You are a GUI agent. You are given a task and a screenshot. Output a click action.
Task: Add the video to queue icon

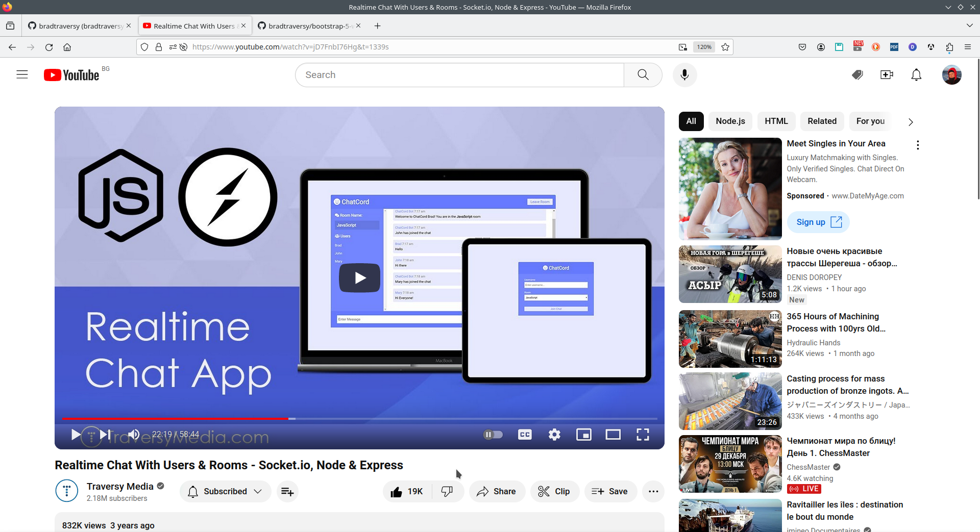[x=288, y=492]
